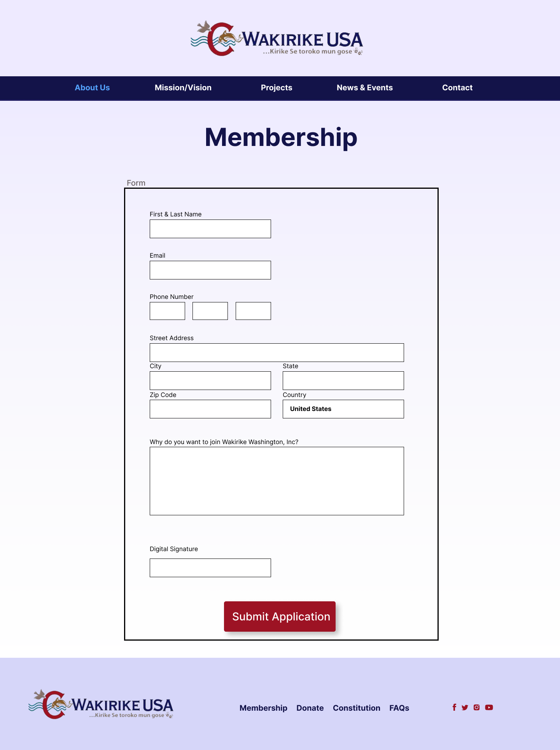Click the Submit Application button

[280, 617]
